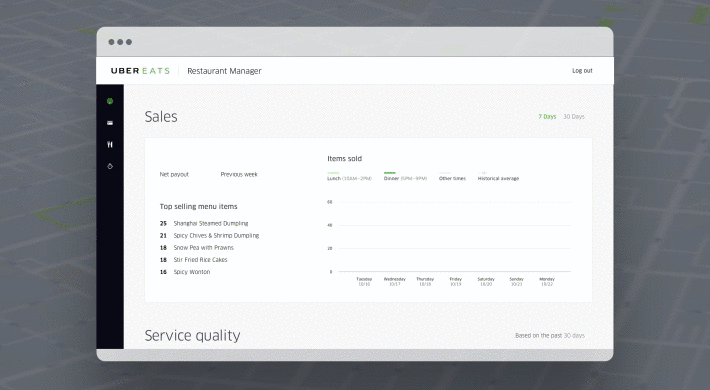Select the Previous week label

(x=239, y=174)
